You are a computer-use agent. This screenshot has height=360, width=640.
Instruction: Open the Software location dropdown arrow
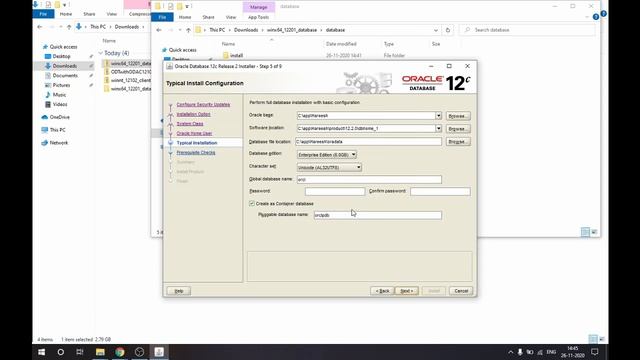[x=438, y=129]
